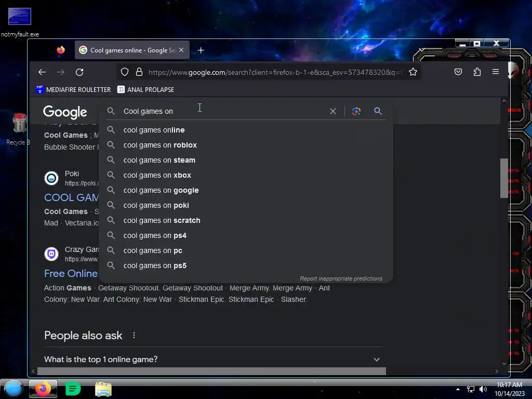Image resolution: width=532 pixels, height=399 pixels.
Task: Choose suggestion cool games on google
Action: pyautogui.click(x=246, y=190)
